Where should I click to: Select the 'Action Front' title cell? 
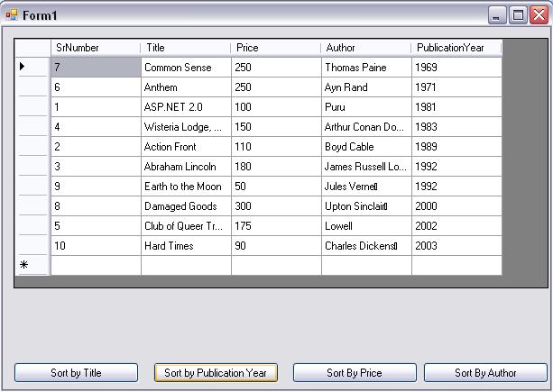pyautogui.click(x=186, y=147)
